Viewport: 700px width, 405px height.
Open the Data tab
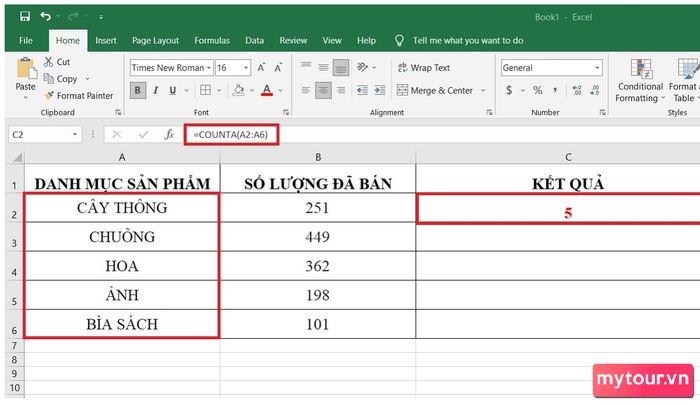tap(254, 41)
